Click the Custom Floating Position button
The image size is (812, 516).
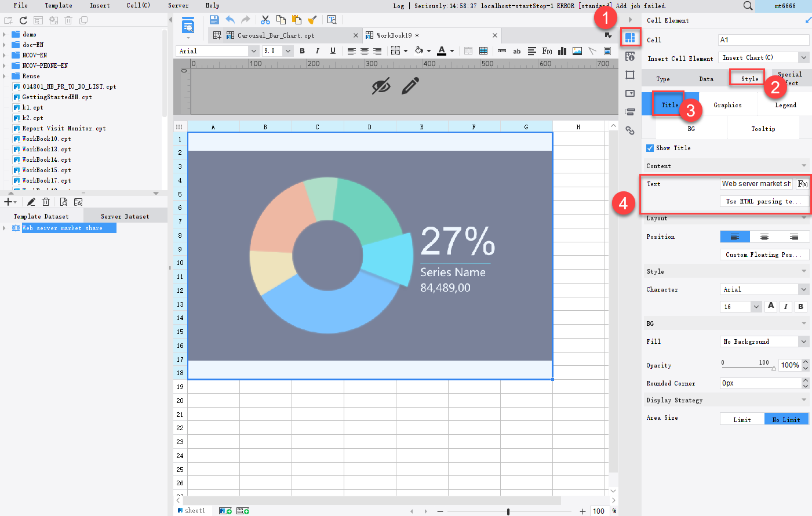[x=764, y=254]
